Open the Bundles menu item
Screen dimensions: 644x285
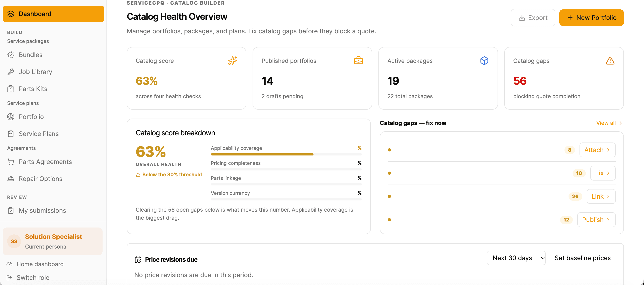point(53,55)
